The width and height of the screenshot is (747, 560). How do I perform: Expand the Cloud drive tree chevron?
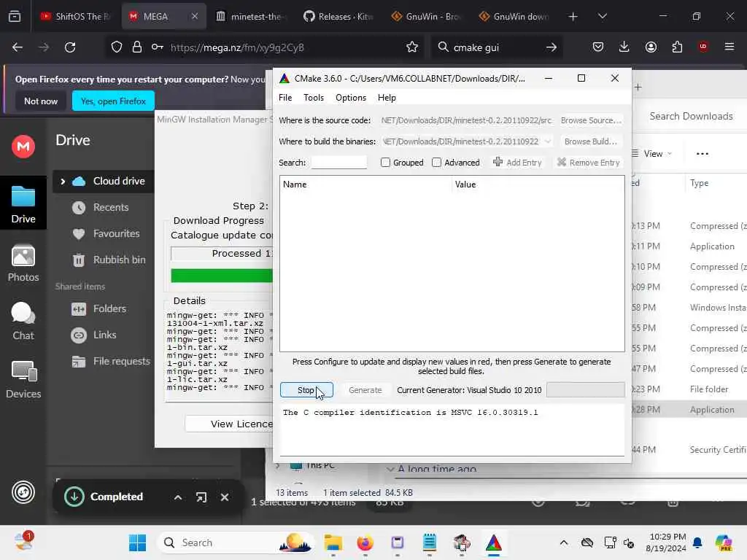63,182
